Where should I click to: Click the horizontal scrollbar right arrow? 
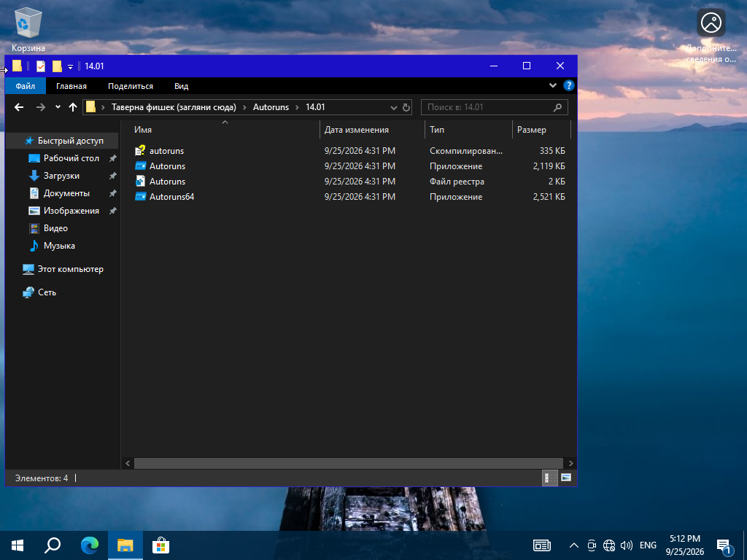(570, 463)
